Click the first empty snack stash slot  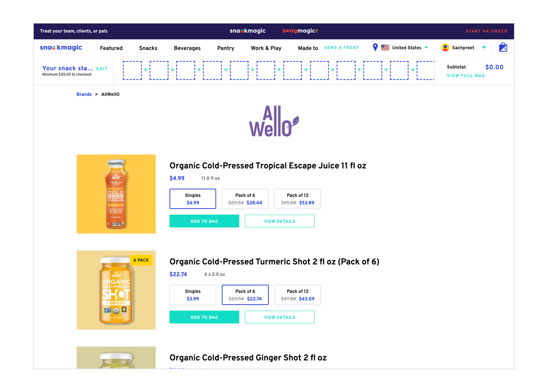(132, 70)
